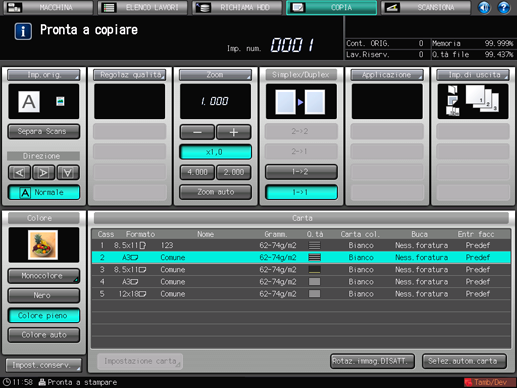Screen dimensions: 517x388
Task: Click the MACCHINA tab machine icon
Action: [x=14, y=7]
